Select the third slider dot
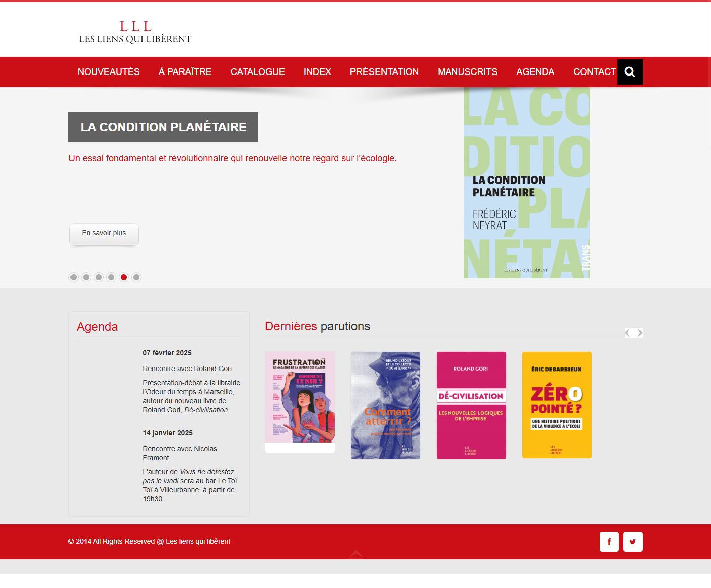The height and width of the screenshot is (588, 711). 99,277
